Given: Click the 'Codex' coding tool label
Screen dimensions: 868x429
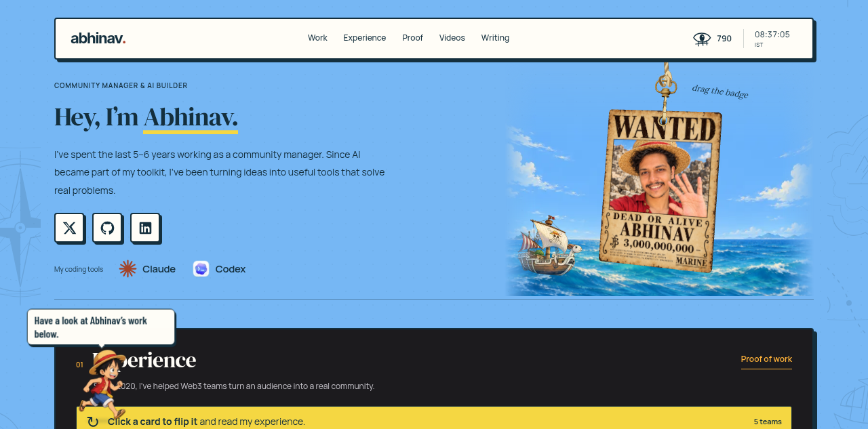Looking at the screenshot, I should (x=231, y=269).
